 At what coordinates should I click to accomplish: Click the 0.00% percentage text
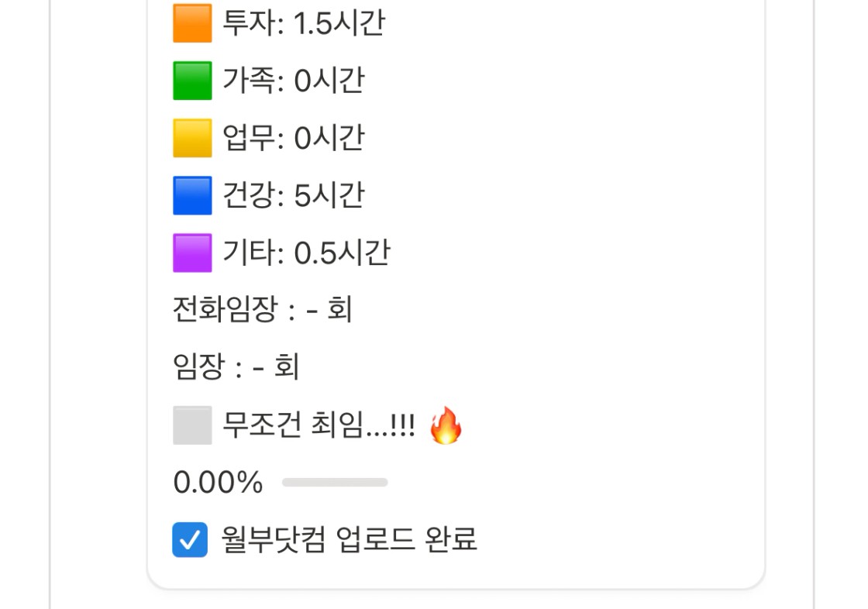(x=218, y=483)
